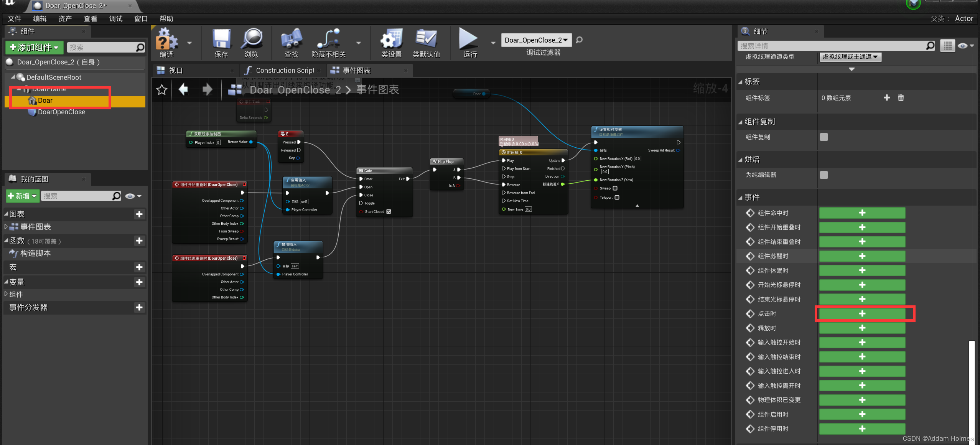Collapse the 事件 details section

pyautogui.click(x=741, y=198)
